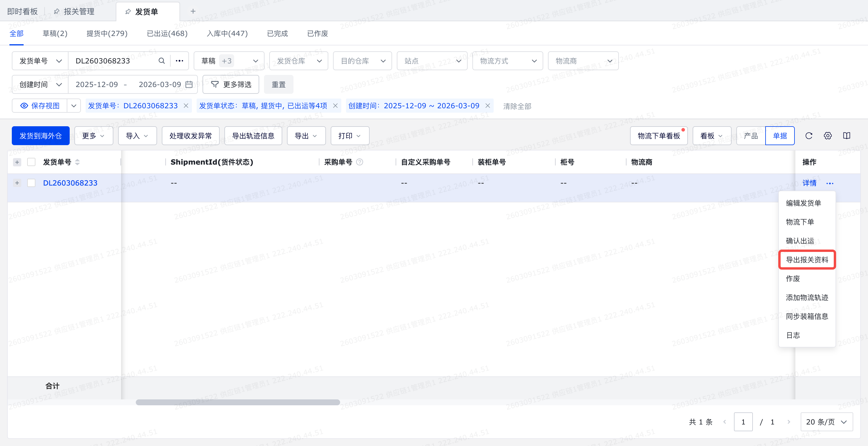Click the search magnifier icon in shipment number field
Viewport: 868px width, 446px height.
point(162,61)
